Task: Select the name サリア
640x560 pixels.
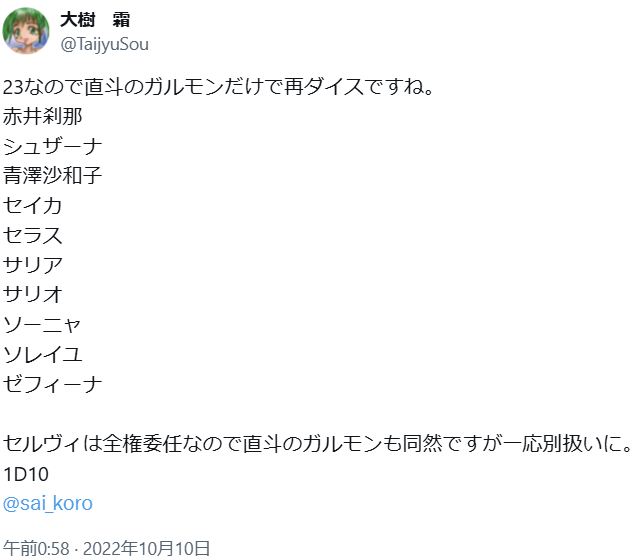Action: click(33, 265)
